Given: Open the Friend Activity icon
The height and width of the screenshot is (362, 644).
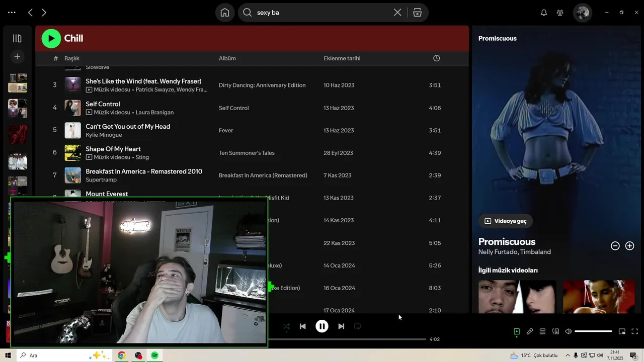Looking at the screenshot, I should (x=560, y=13).
